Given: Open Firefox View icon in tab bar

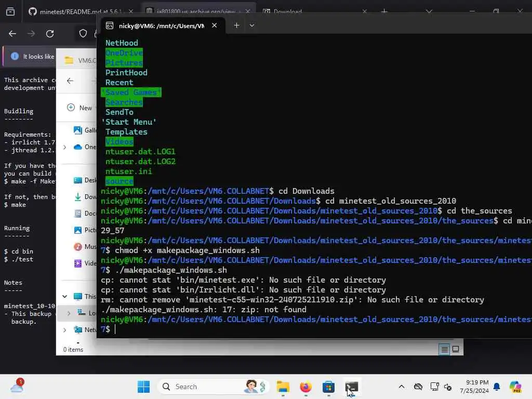Looking at the screenshot, I should [10, 11].
